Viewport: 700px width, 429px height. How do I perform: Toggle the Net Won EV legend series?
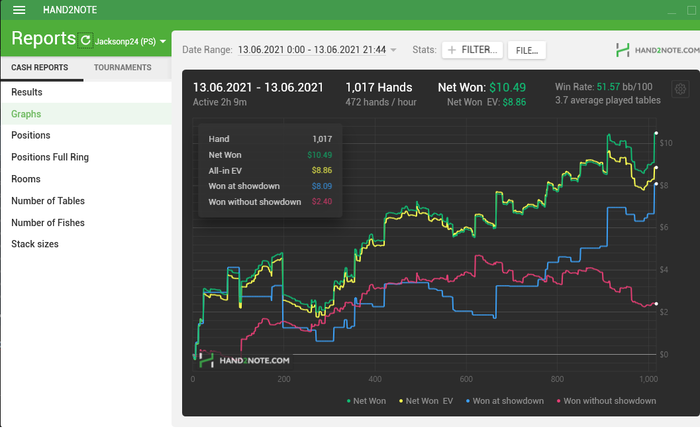click(426, 401)
